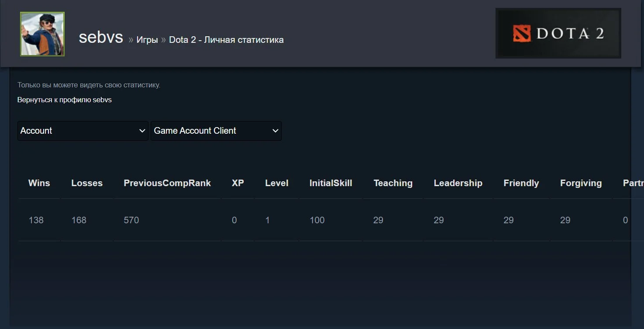Image resolution: width=644 pixels, height=329 pixels.
Task: Click Dota 2 - Личная статистика breadcrumb
Action: pos(226,40)
